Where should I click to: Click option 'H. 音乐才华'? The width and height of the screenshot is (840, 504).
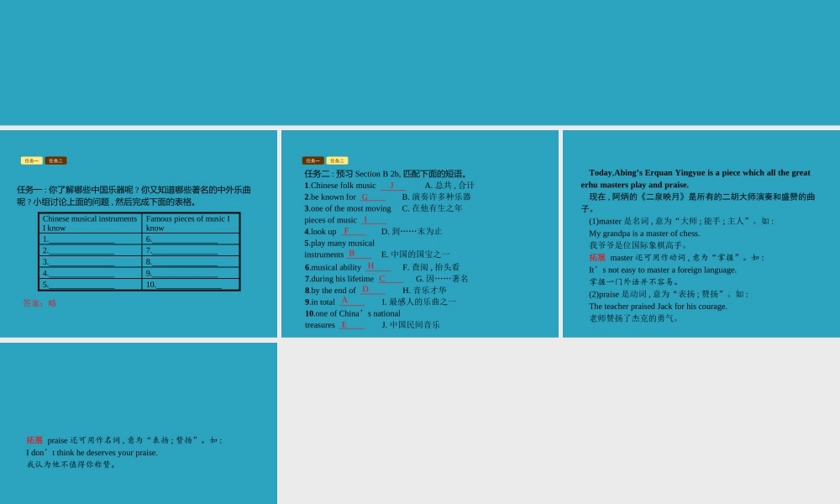(424, 291)
